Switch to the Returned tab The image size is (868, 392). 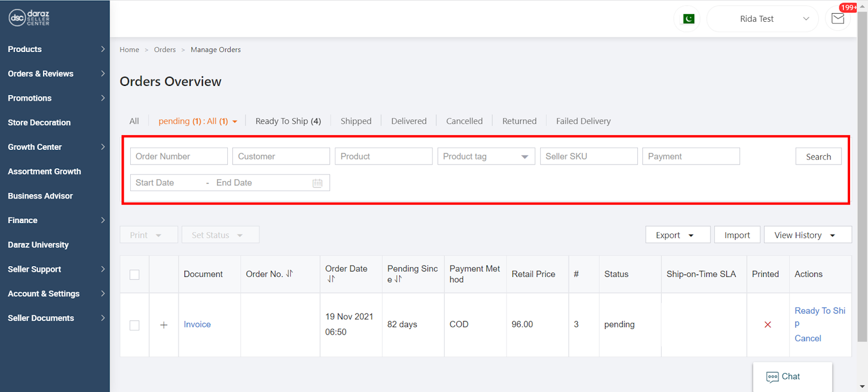tap(519, 121)
